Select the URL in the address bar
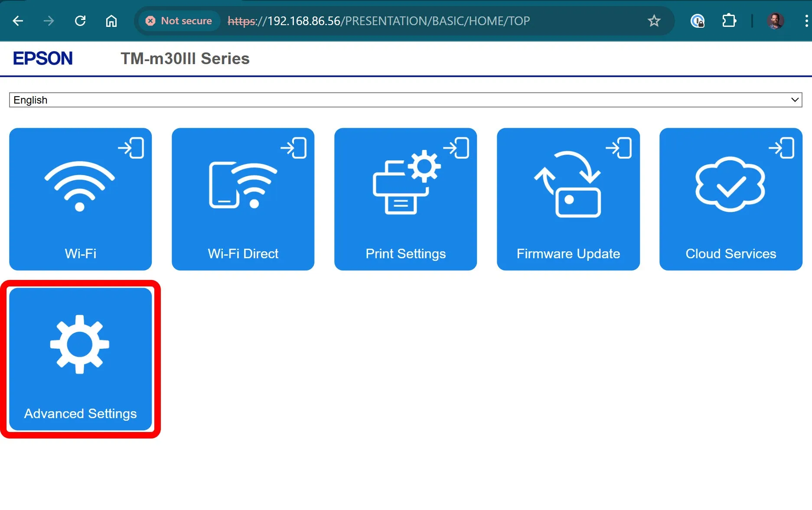Image resolution: width=812 pixels, height=510 pixels. click(x=378, y=21)
